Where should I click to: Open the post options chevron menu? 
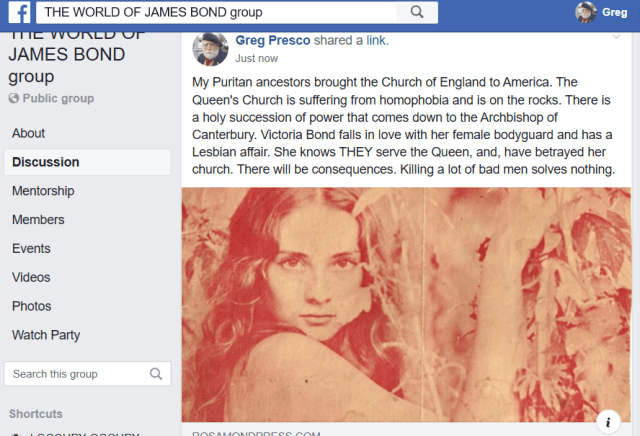pyautogui.click(x=616, y=37)
